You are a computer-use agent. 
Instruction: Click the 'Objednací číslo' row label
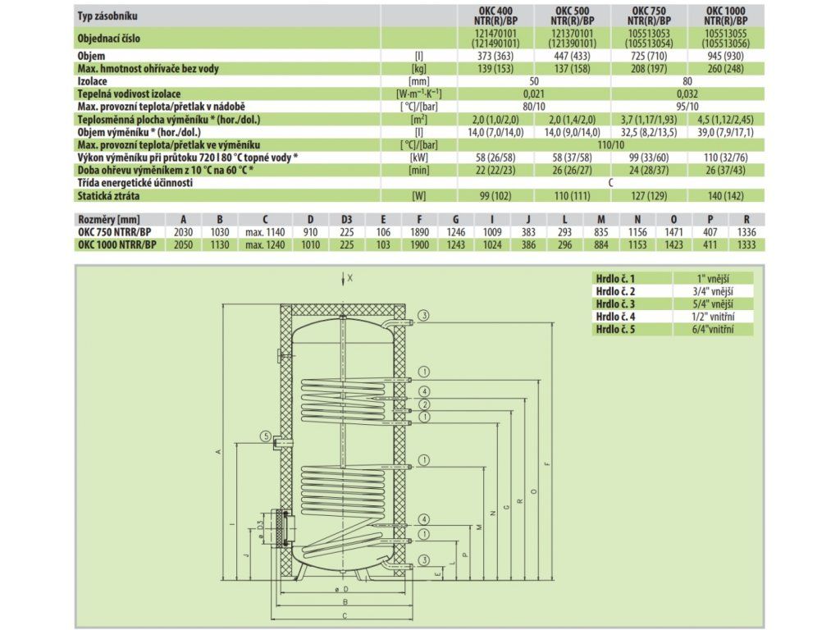click(109, 39)
